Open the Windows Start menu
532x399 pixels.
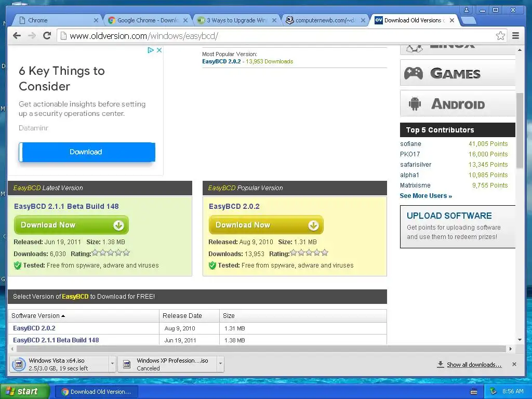tap(24, 392)
